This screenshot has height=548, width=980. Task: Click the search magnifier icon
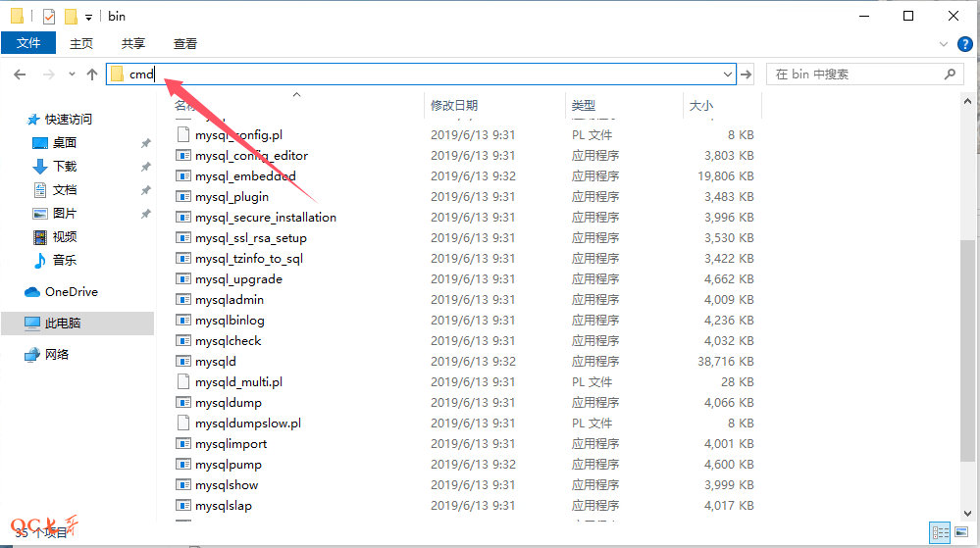click(949, 75)
